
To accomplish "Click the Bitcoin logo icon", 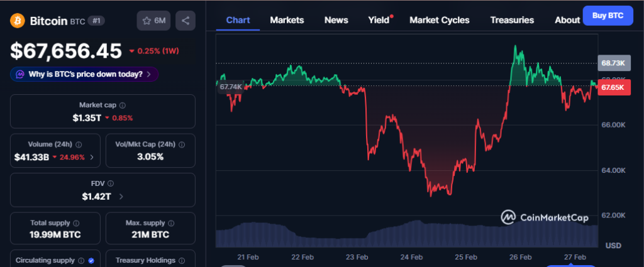I will point(17,21).
